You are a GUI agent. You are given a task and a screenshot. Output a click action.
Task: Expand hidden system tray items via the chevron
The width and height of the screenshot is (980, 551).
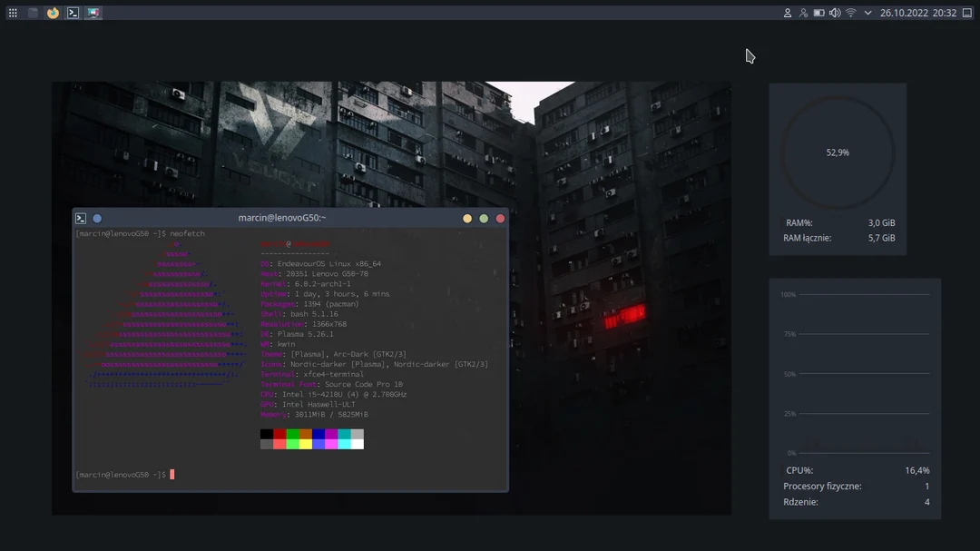point(867,13)
